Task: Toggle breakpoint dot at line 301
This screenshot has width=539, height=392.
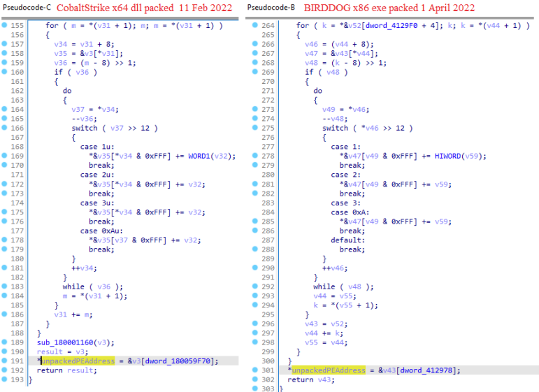Action: [255, 370]
